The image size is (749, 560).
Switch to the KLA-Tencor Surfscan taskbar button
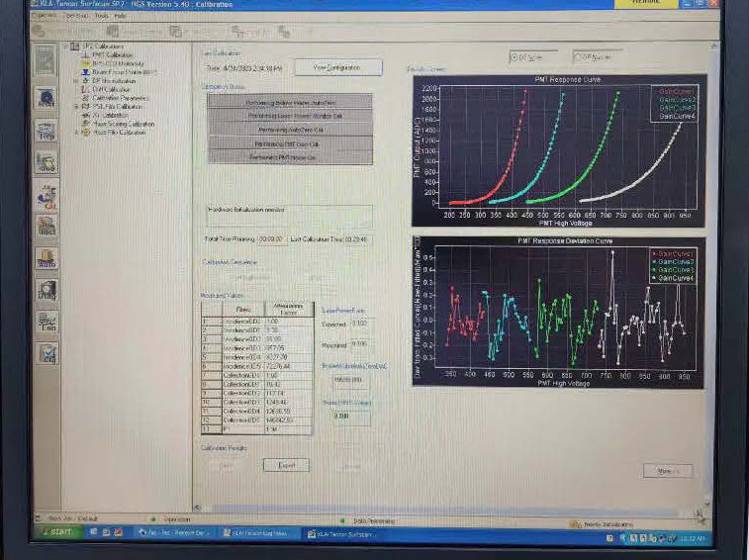(345, 533)
